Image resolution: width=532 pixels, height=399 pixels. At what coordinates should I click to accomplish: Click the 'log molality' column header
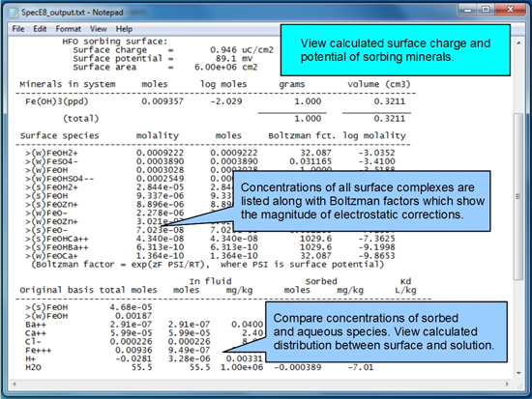coord(374,135)
